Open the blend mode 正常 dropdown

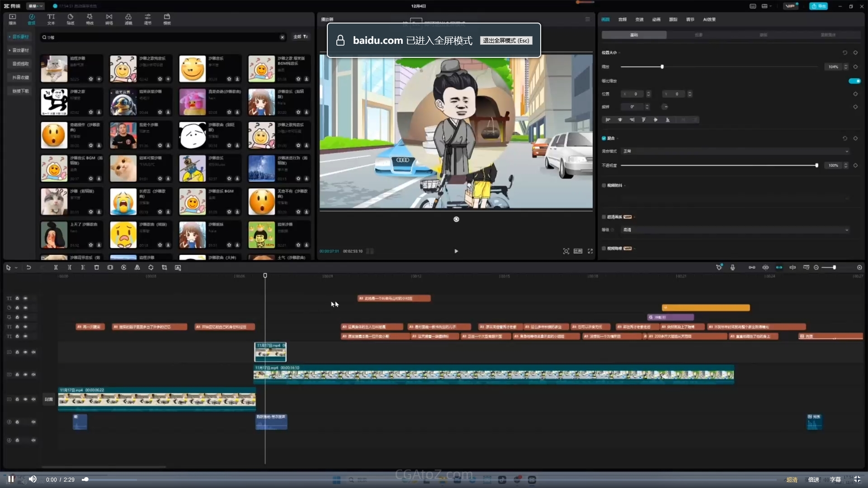pyautogui.click(x=735, y=151)
